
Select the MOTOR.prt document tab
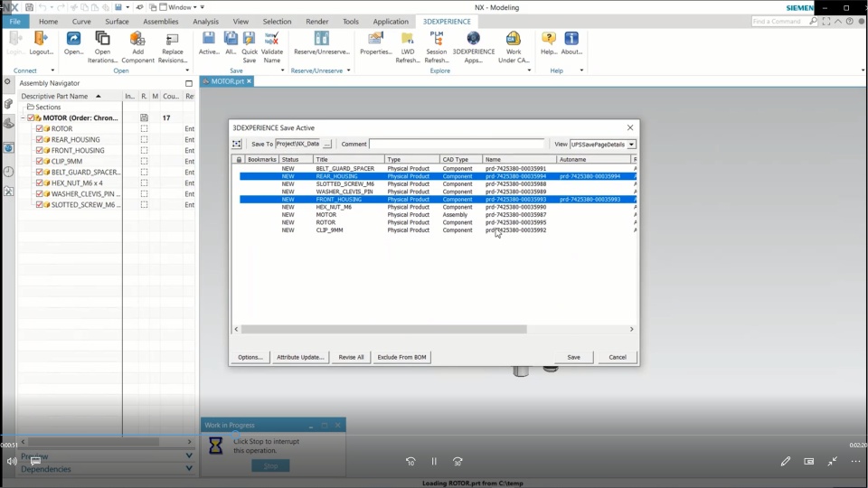(x=227, y=81)
